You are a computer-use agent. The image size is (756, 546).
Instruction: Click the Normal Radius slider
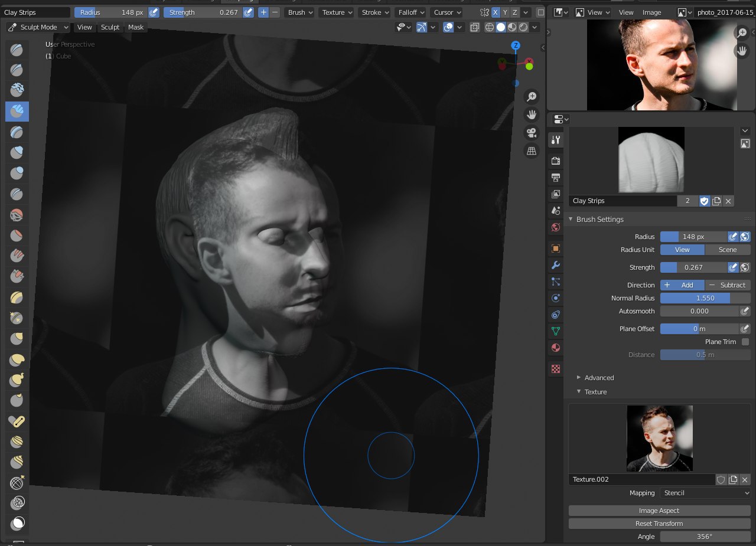click(705, 298)
